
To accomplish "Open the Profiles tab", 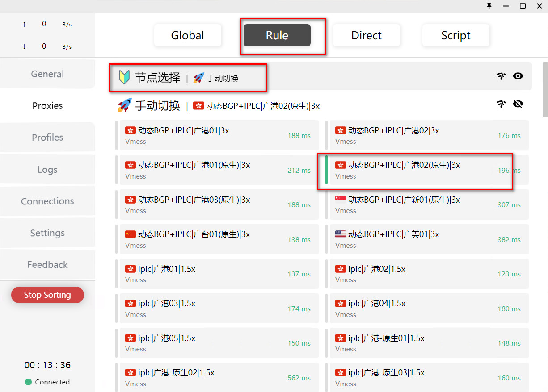I will 47,138.
